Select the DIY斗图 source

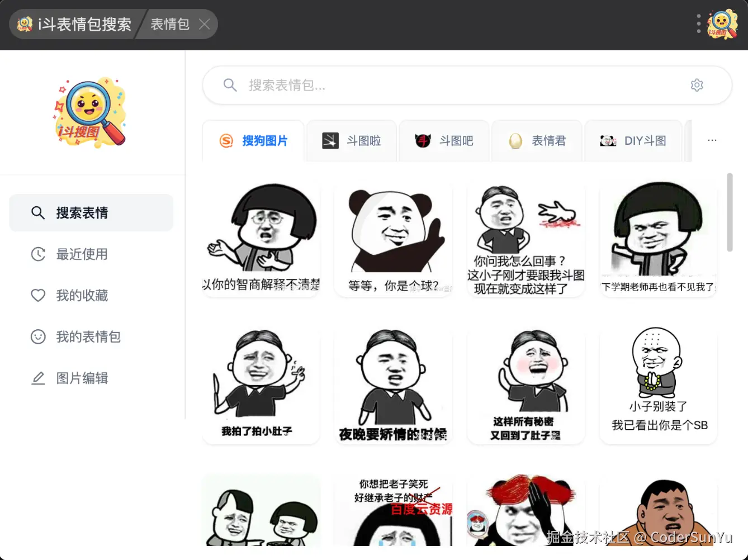tap(633, 141)
